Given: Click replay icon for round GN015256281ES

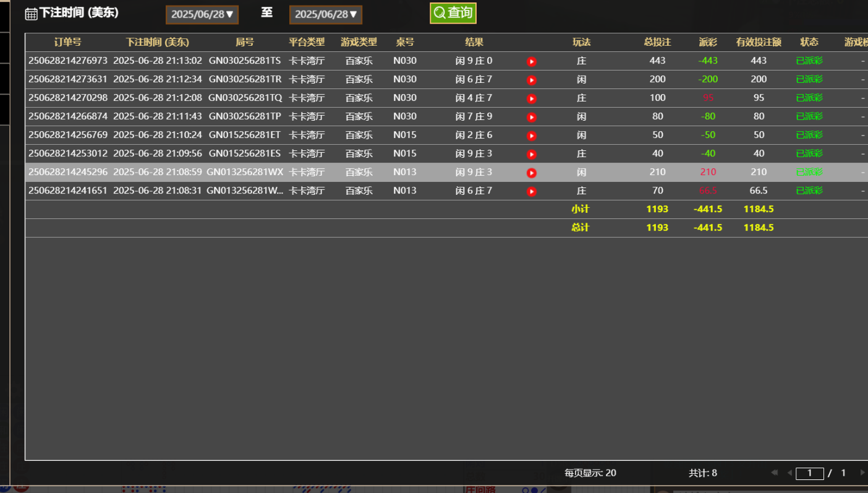Looking at the screenshot, I should pyautogui.click(x=531, y=154).
